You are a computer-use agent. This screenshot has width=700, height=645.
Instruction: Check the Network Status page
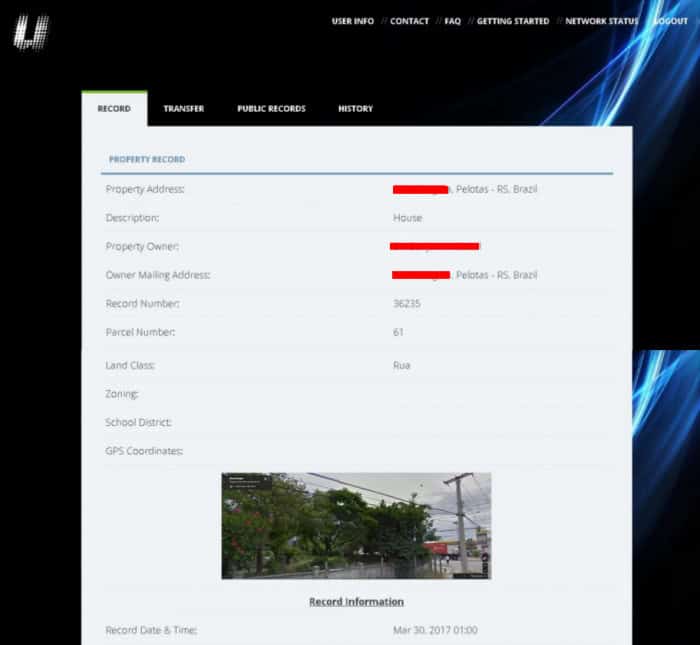coord(602,21)
